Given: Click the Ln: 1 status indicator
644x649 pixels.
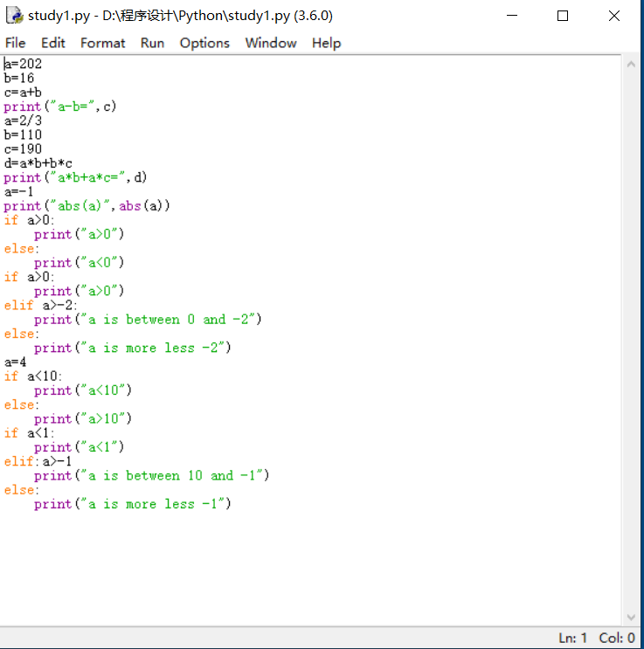Looking at the screenshot, I should 572,638.
